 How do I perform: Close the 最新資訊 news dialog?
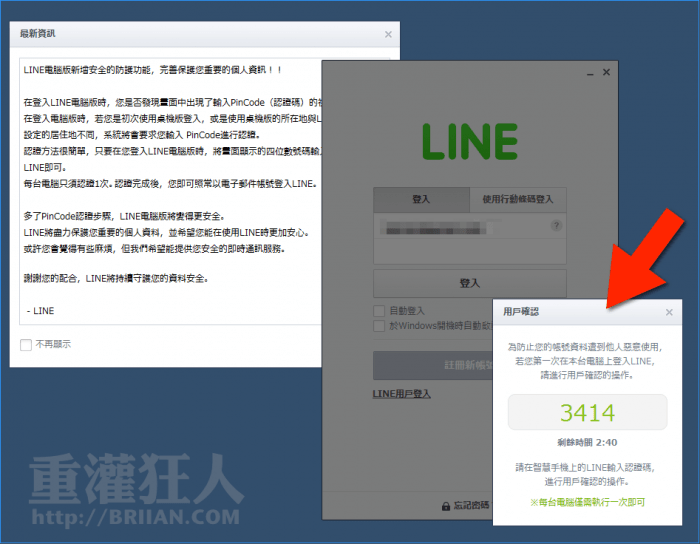388,34
